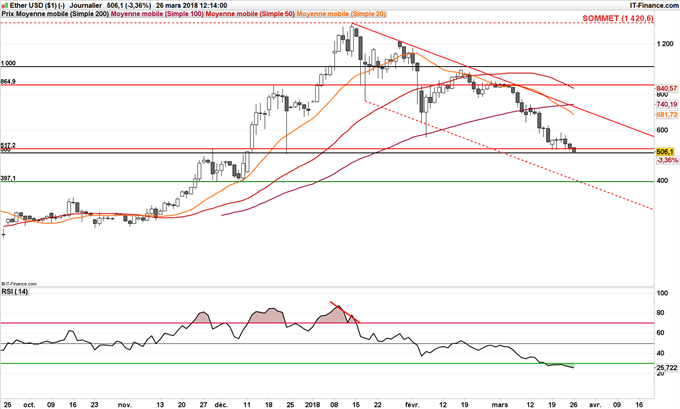680x409 pixels.
Task: Click the 08 date label after 2018
Action: click(x=334, y=405)
